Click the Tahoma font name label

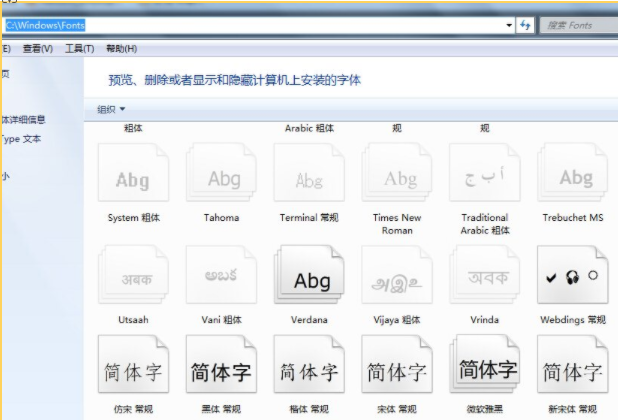click(x=222, y=217)
